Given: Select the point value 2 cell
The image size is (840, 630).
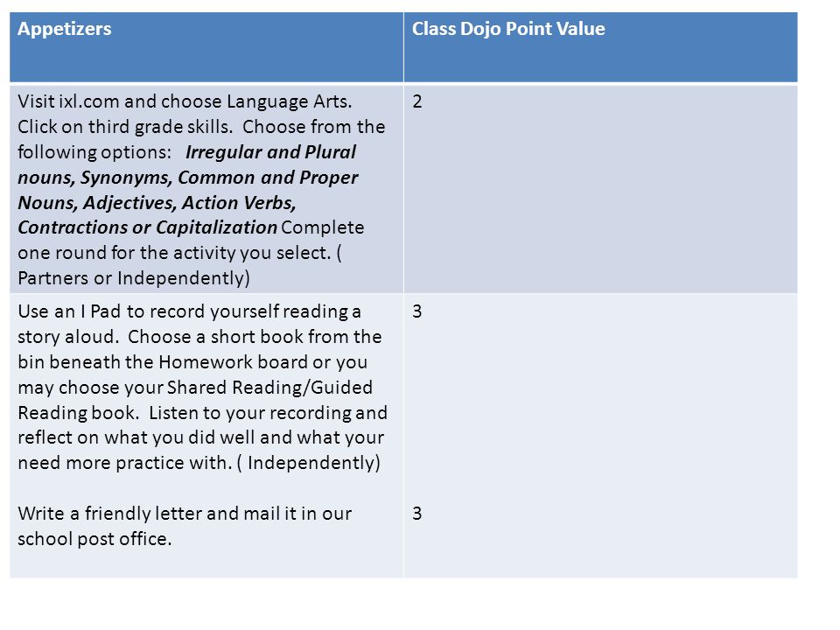Looking at the screenshot, I should click(x=600, y=189).
